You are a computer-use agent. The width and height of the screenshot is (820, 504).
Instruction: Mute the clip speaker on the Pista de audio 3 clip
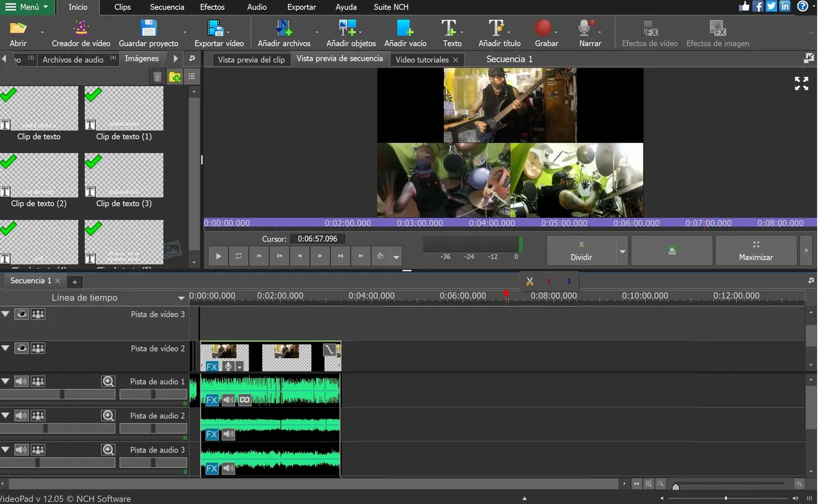(228, 469)
